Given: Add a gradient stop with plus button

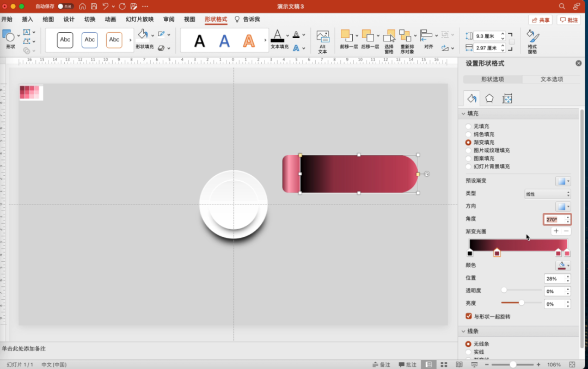Looking at the screenshot, I should click(556, 231).
